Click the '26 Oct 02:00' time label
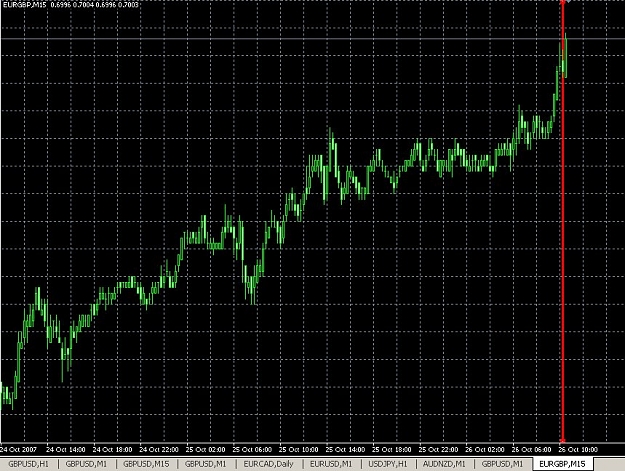 [485, 449]
